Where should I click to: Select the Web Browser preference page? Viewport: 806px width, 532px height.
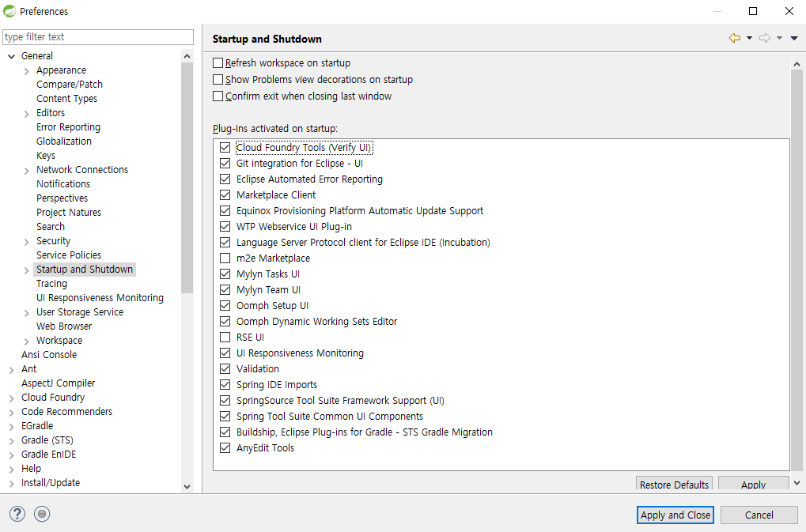(x=64, y=326)
